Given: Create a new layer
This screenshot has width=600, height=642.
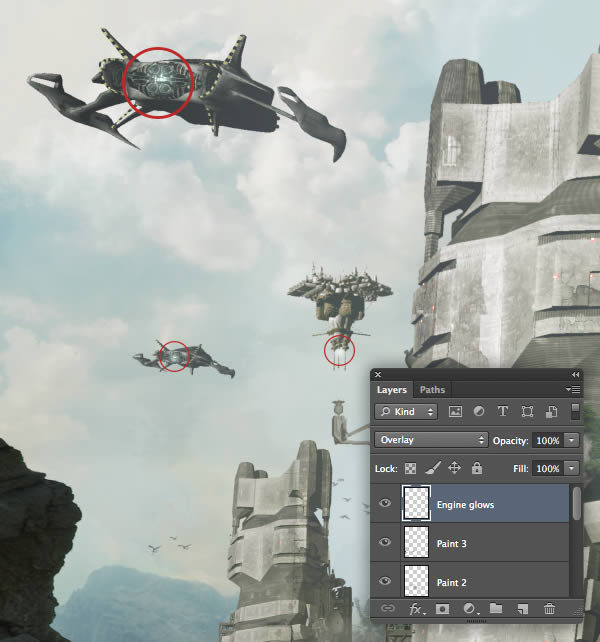Looking at the screenshot, I should pos(522,609).
